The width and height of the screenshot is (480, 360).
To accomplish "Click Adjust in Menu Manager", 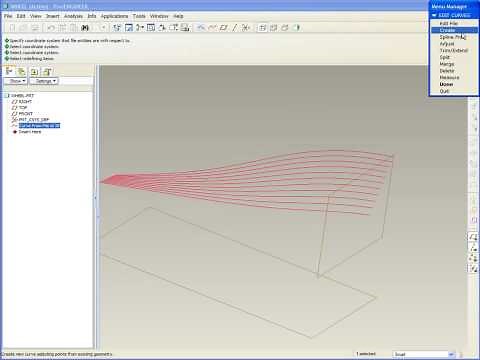I will pos(447,44).
